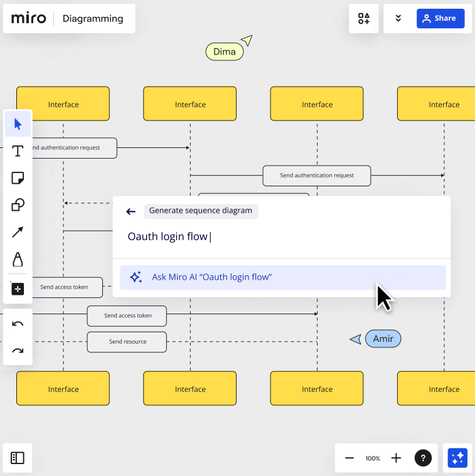Image resolution: width=475 pixels, height=476 pixels.
Task: Zoom out with the minus button
Action: (x=350, y=458)
